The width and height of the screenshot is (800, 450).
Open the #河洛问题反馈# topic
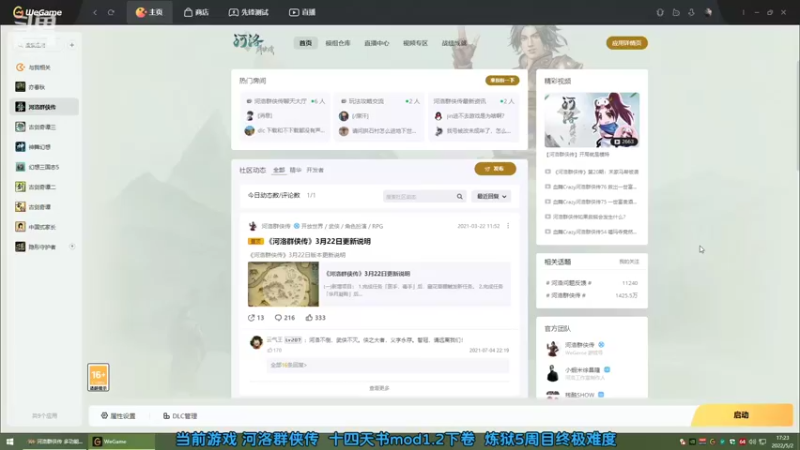pyautogui.click(x=568, y=283)
